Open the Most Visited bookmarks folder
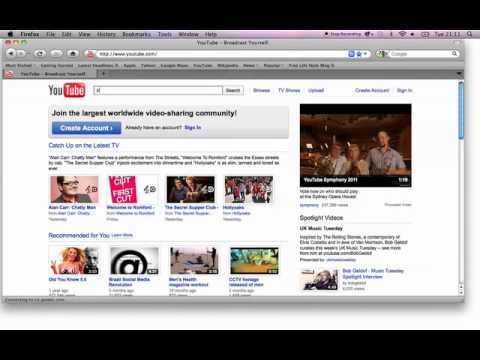This screenshot has width=480, height=360. pyautogui.click(x=20, y=66)
